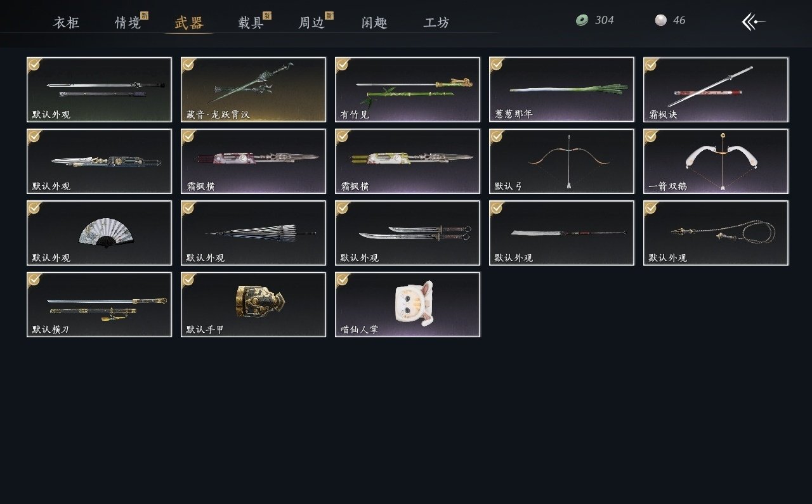Select the 一箭双鹅 goose bow
The image size is (812, 504).
coord(716,162)
